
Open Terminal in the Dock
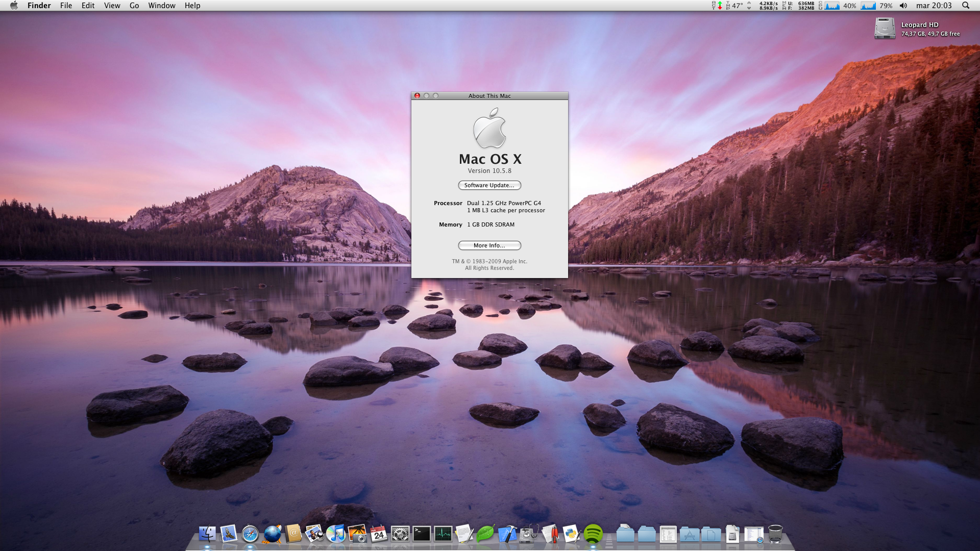coord(422,534)
